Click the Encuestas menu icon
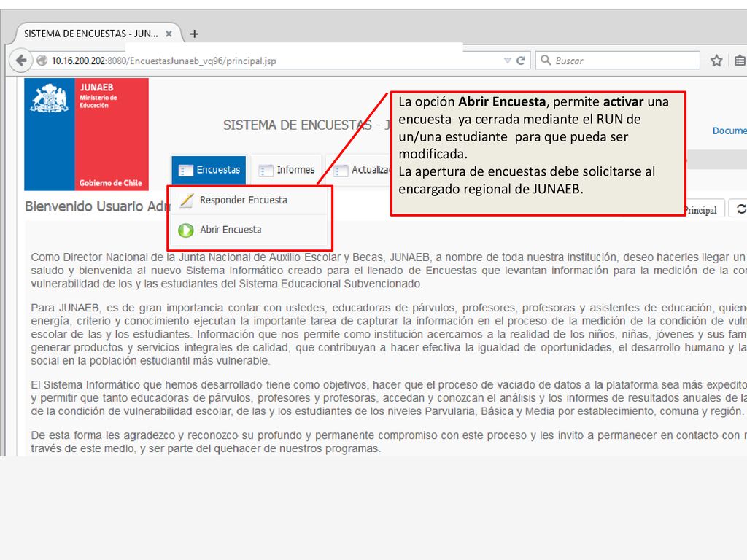The height and width of the screenshot is (560, 747). [185, 170]
